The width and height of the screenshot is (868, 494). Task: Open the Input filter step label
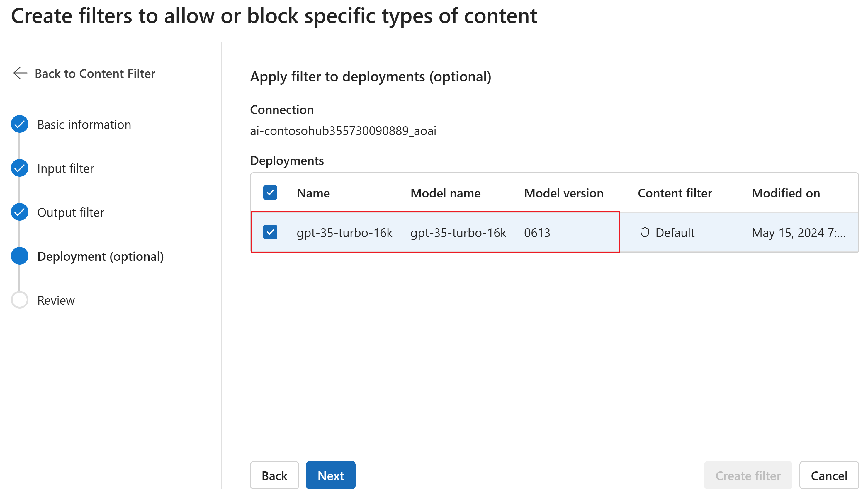pyautogui.click(x=65, y=169)
